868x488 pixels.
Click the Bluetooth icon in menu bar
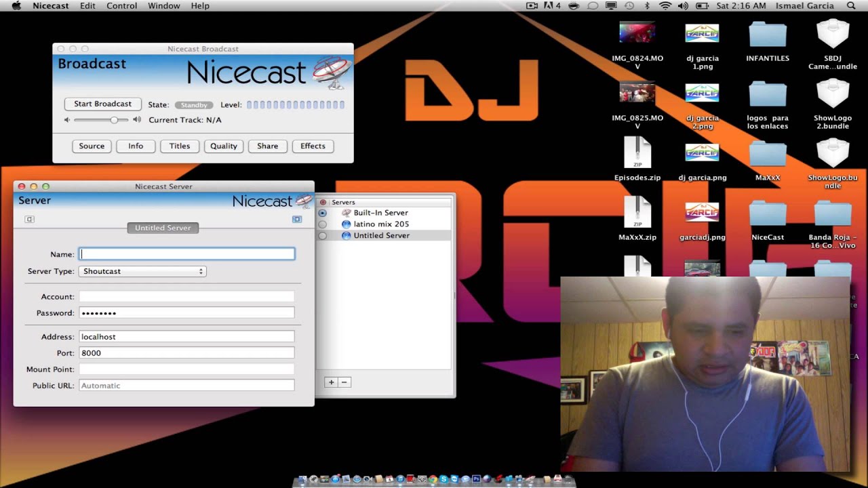[647, 5]
